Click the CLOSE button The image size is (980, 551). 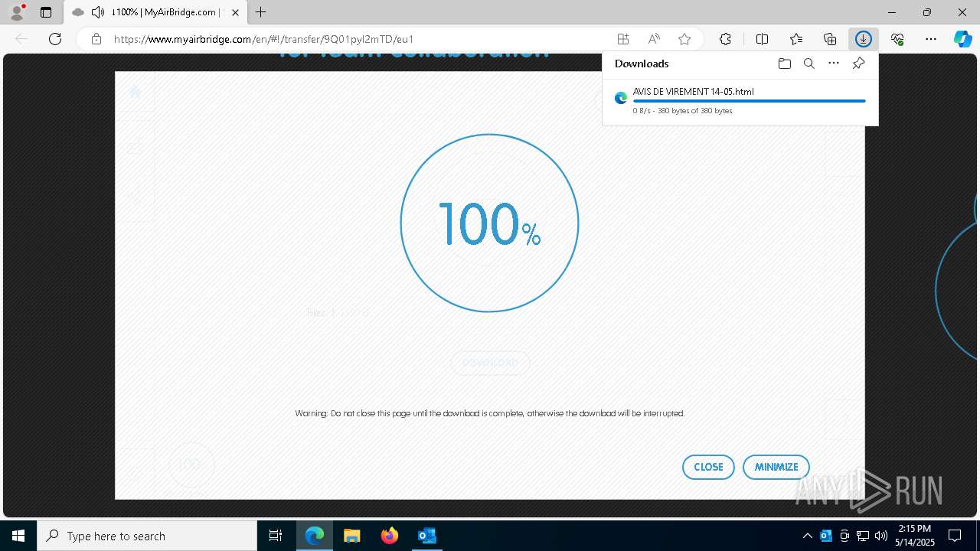708,467
